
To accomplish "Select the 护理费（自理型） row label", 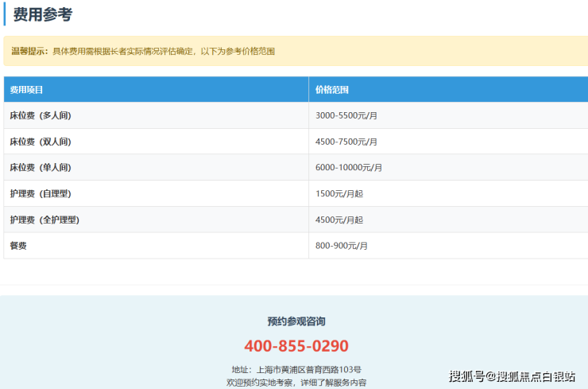I will click(x=41, y=193).
